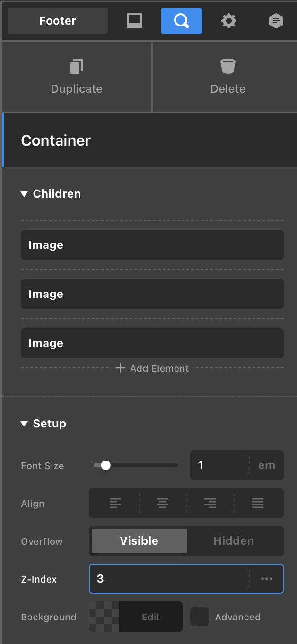Align text right
This screenshot has width=297, height=644.
click(x=210, y=504)
